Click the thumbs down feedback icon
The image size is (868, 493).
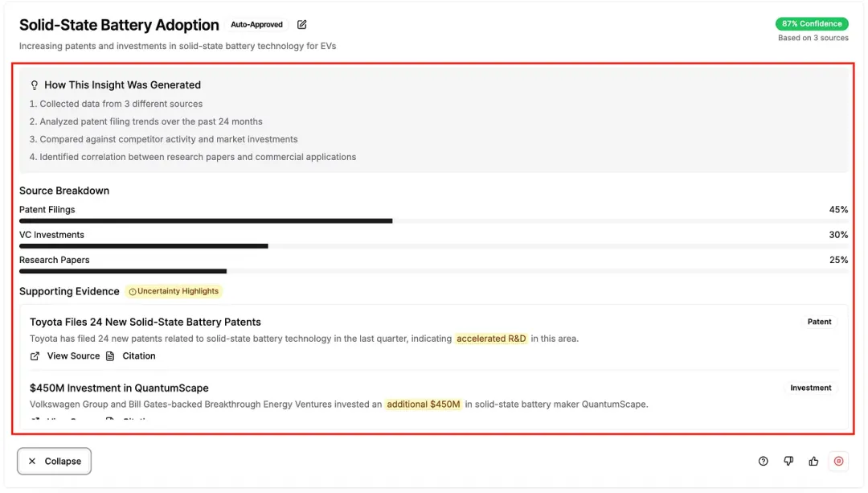(788, 461)
